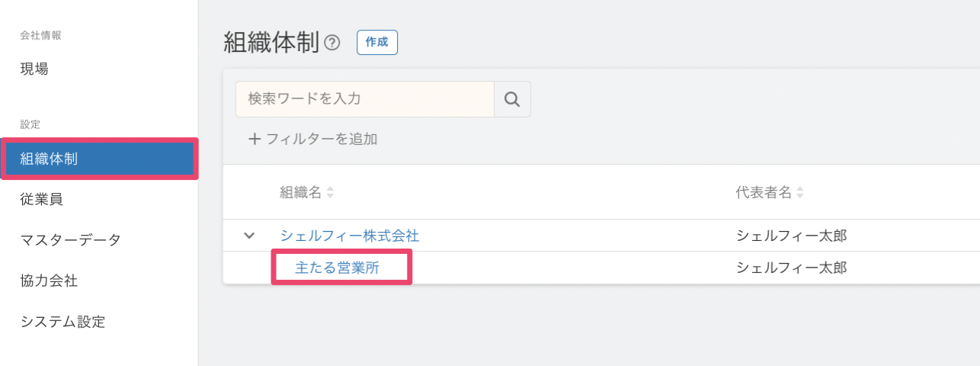Select 組織体制 in the sidebar
This screenshot has width=980, height=366.
coord(49,159)
